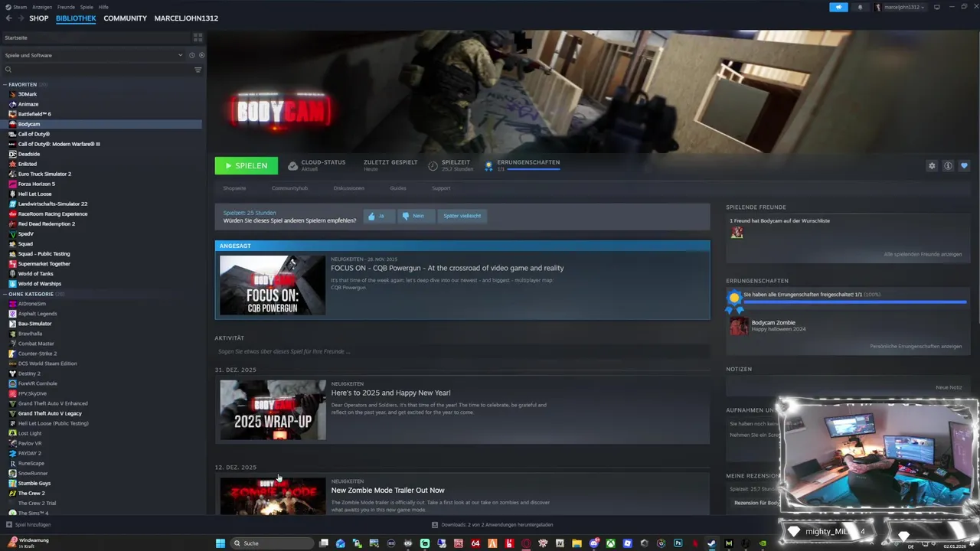Open the Spiele menu
980x551 pixels.
click(87, 7)
